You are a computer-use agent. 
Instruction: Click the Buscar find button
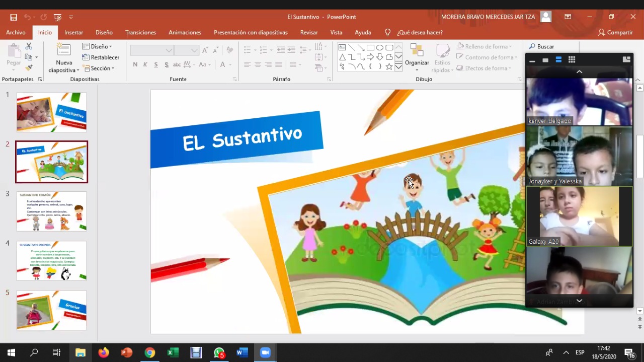(x=541, y=46)
